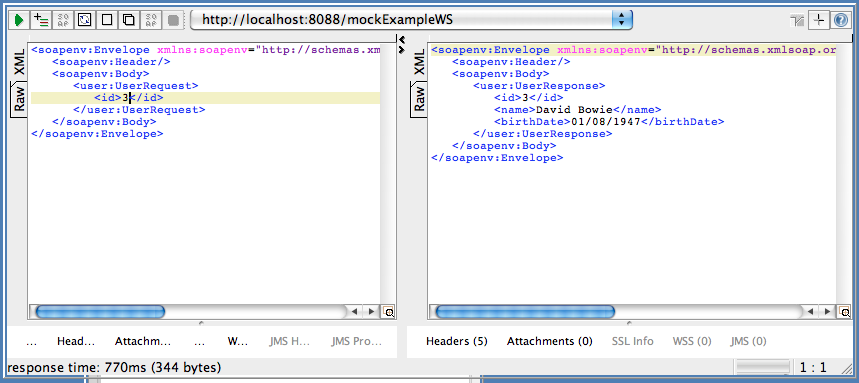
Task: Click magnifier icon under response editor
Action: coord(844,312)
